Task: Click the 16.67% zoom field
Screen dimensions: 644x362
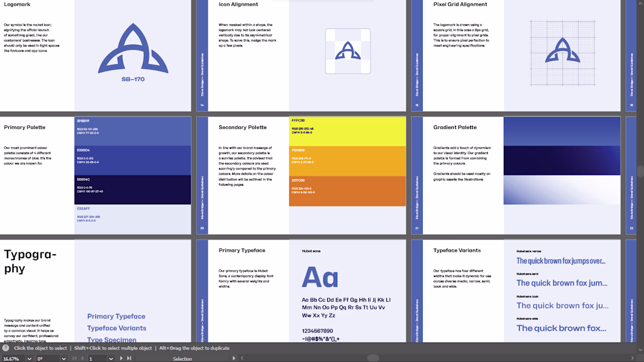Action: point(13,358)
